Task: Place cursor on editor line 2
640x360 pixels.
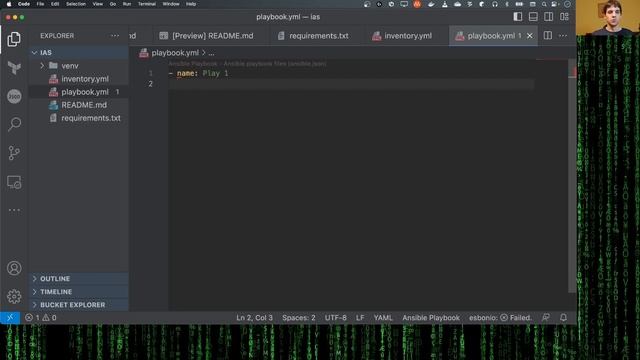Action: (x=351, y=84)
